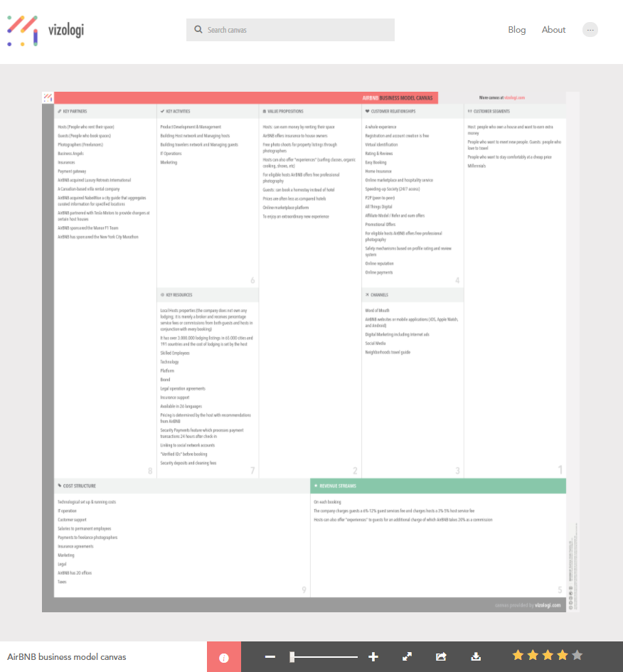Click the small vizologi icon on canvas corner
The image size is (623, 672).
[x=48, y=97]
